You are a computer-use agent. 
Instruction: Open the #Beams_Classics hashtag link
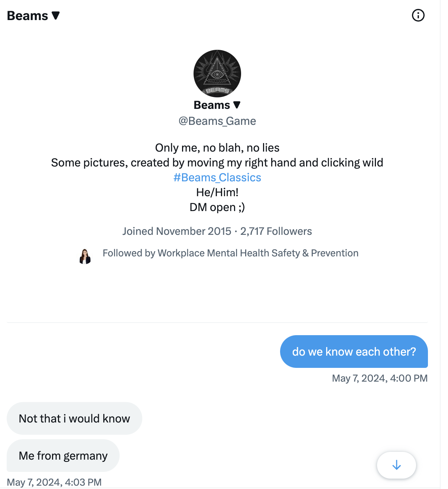tap(217, 178)
